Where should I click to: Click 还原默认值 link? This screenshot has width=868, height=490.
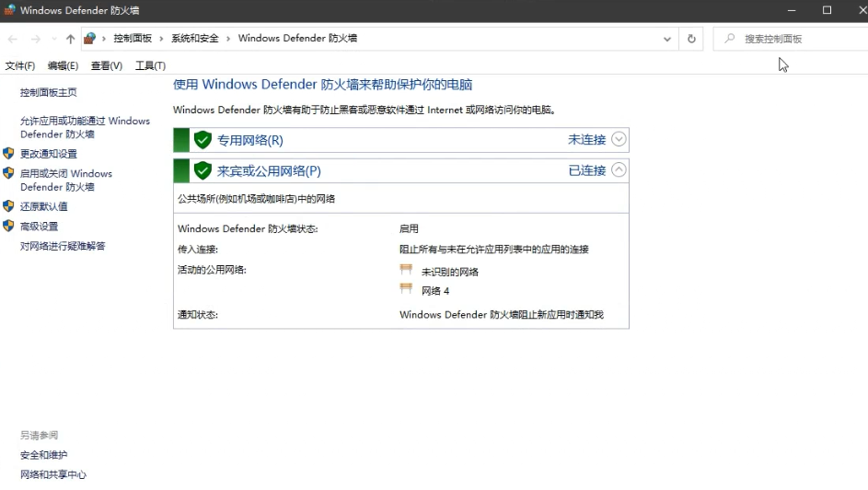[x=44, y=206]
